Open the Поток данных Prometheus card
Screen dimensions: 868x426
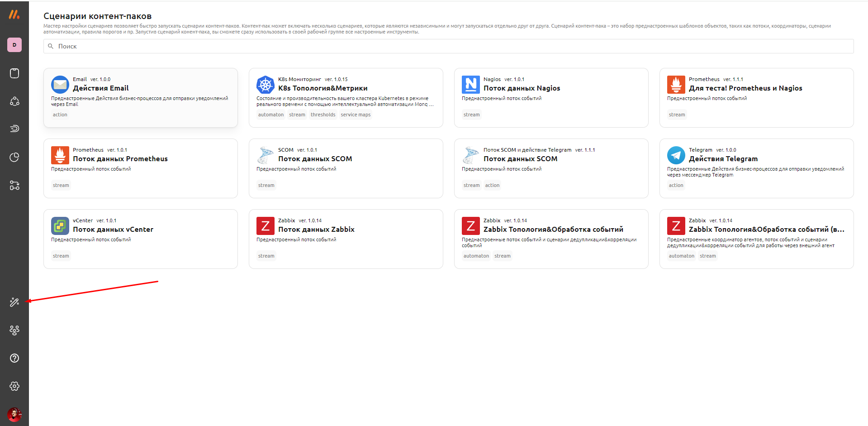pos(140,168)
